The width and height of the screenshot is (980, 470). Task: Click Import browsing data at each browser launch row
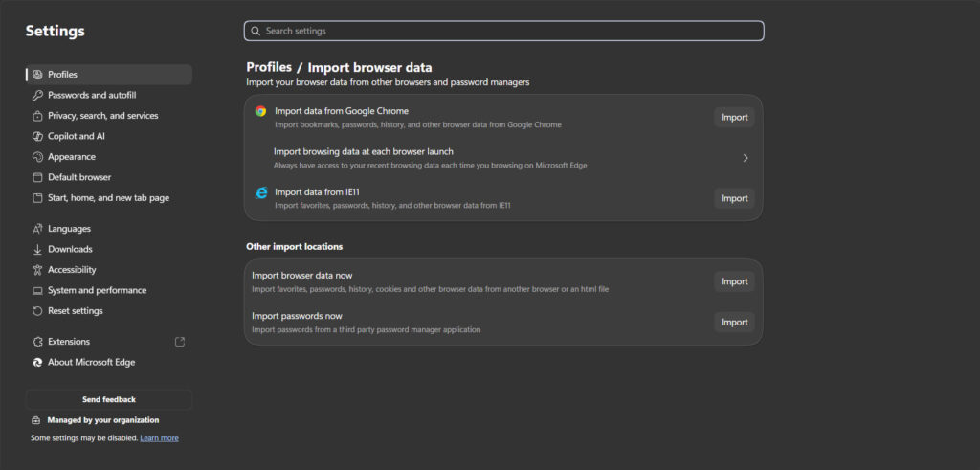coord(503,158)
